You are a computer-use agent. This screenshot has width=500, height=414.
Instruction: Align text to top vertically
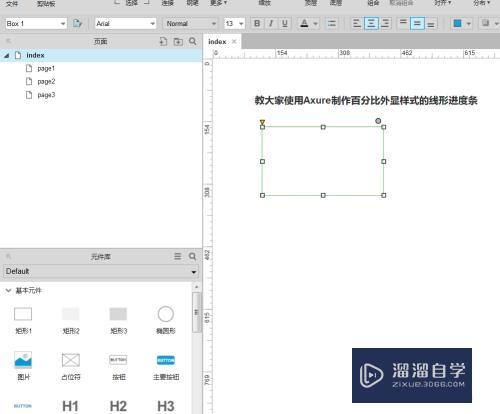pyautogui.click(x=403, y=23)
